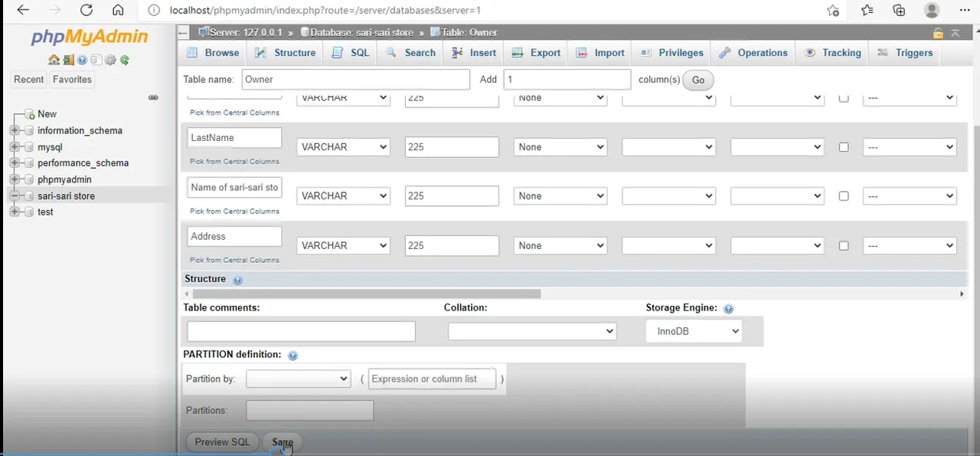Tick checkbox in Name of sari-sari store row
The image size is (980, 456).
pyautogui.click(x=844, y=196)
